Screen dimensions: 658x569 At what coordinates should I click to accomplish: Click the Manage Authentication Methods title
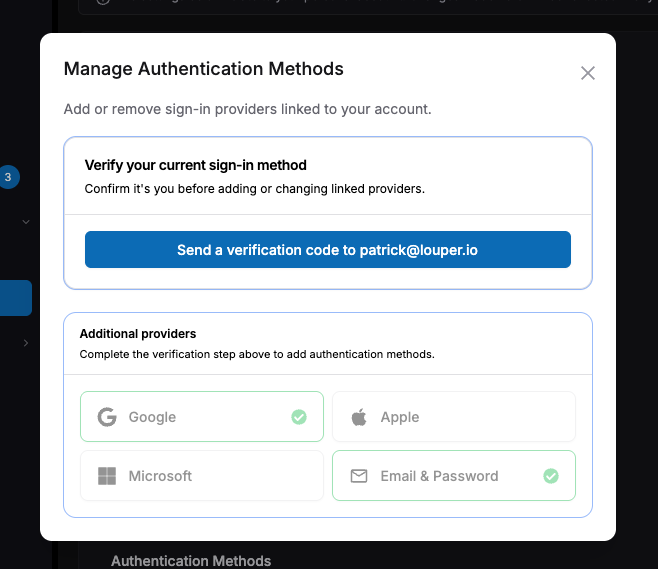tap(204, 69)
